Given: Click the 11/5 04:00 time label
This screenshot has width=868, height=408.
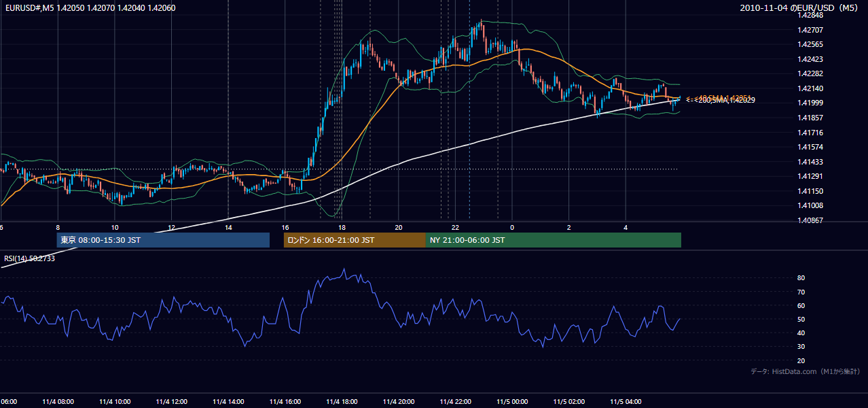Looking at the screenshot, I should 626,402.
